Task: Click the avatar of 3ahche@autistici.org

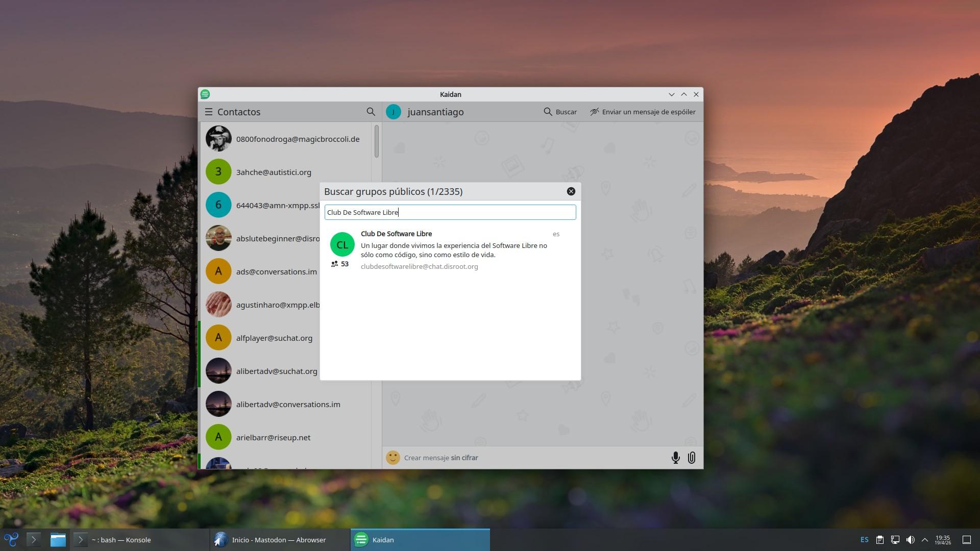Action: pos(218,172)
